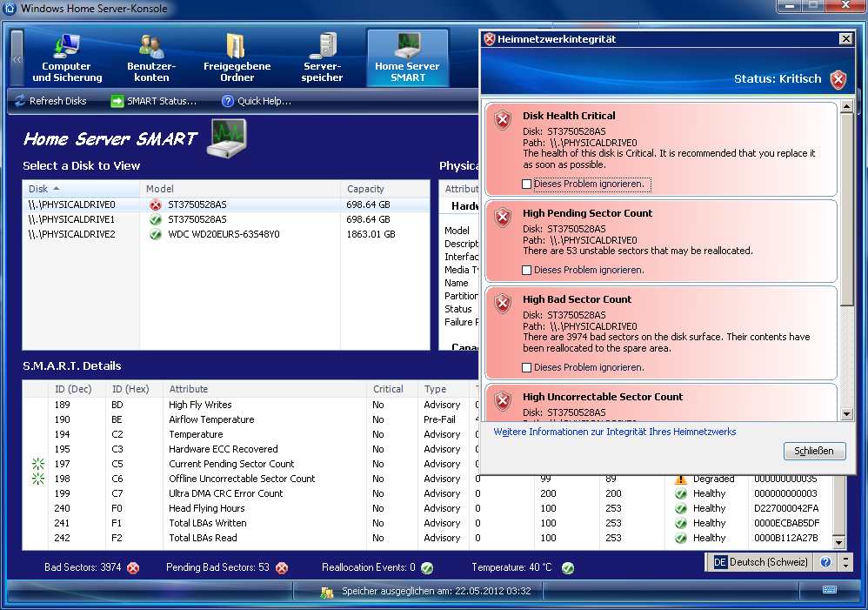Click the Status: Kritisch shield icon
This screenshot has height=610, width=868.
pos(838,80)
